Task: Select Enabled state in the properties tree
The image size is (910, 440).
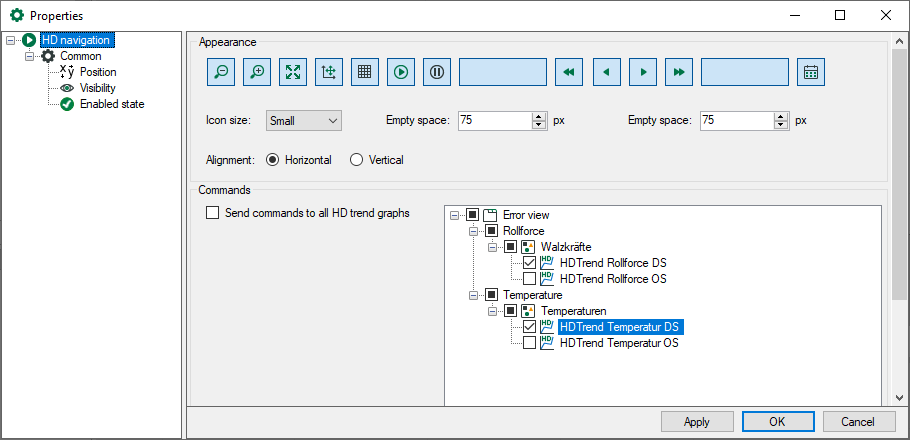Action: [x=112, y=104]
